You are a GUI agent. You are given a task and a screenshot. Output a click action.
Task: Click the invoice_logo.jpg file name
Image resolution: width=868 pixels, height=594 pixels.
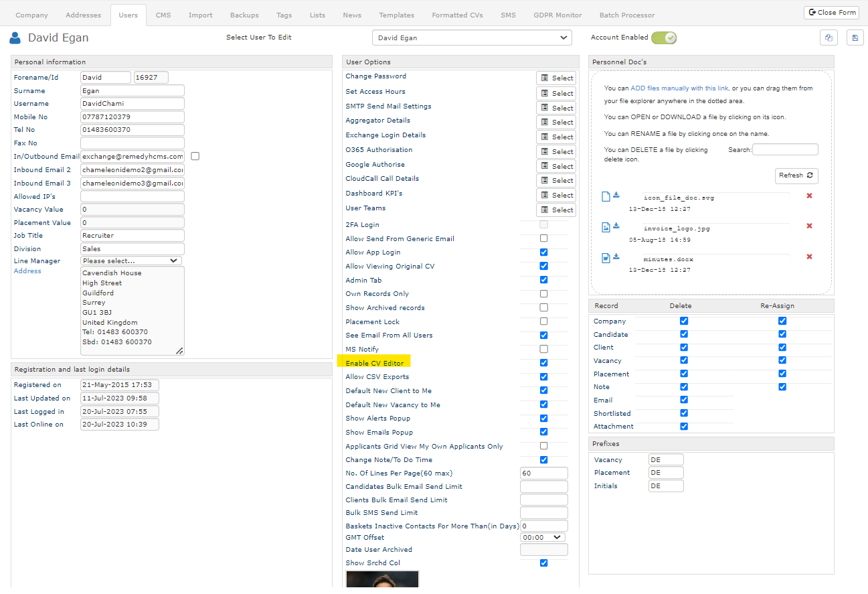coord(677,228)
